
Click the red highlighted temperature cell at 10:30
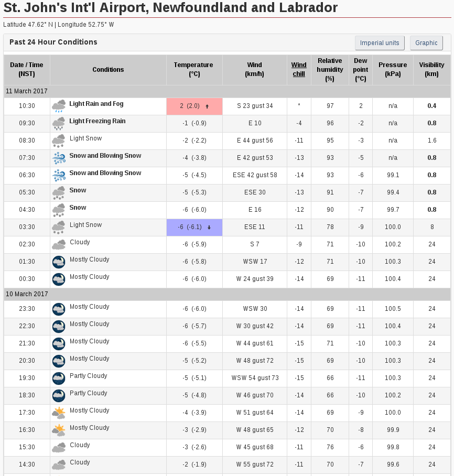[194, 106]
